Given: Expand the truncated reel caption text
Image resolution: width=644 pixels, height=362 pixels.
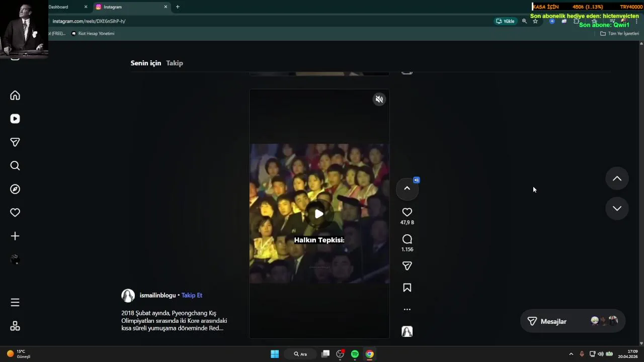Looking at the screenshot, I should click(x=174, y=320).
